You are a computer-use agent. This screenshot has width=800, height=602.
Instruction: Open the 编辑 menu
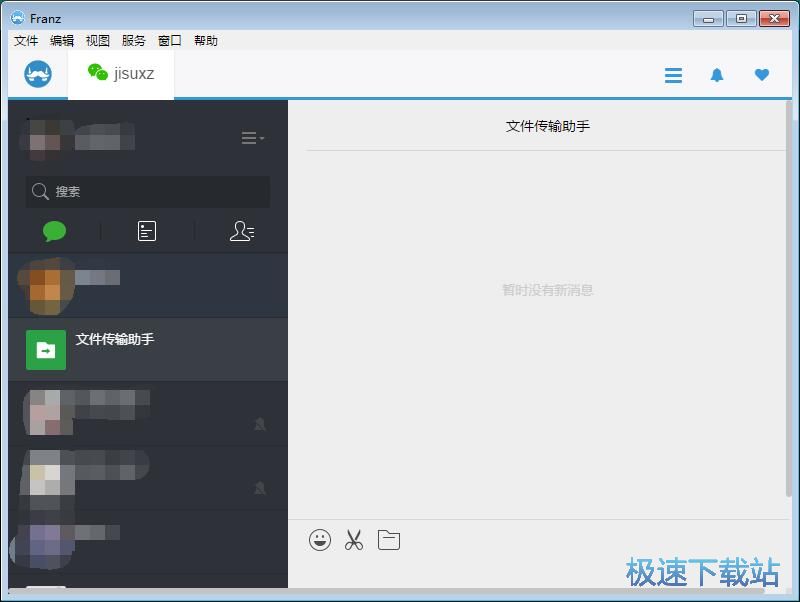[62, 40]
